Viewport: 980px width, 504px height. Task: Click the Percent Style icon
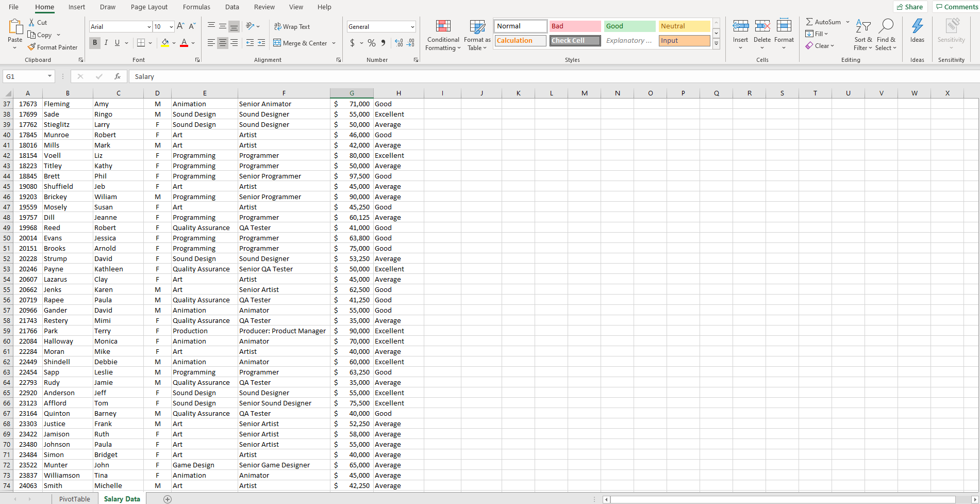pyautogui.click(x=372, y=43)
